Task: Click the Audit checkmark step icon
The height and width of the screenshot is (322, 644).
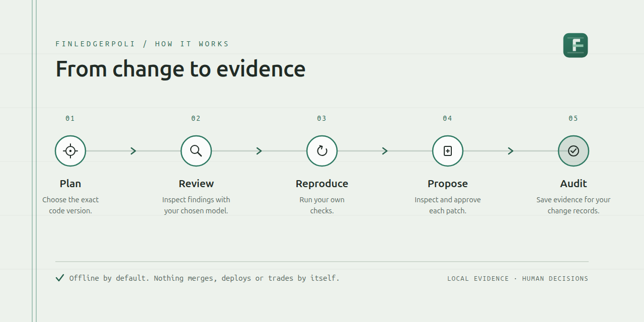Action: [574, 151]
